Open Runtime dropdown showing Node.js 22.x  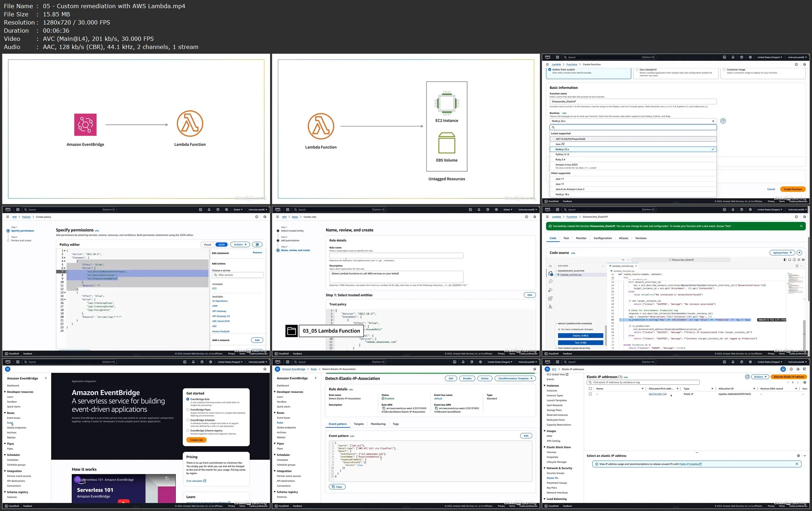(633, 121)
